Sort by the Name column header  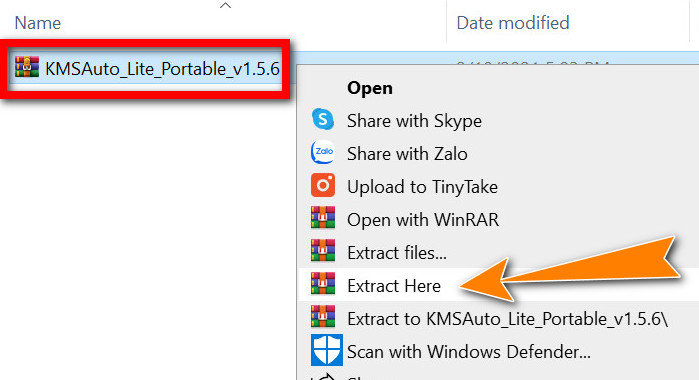38,23
